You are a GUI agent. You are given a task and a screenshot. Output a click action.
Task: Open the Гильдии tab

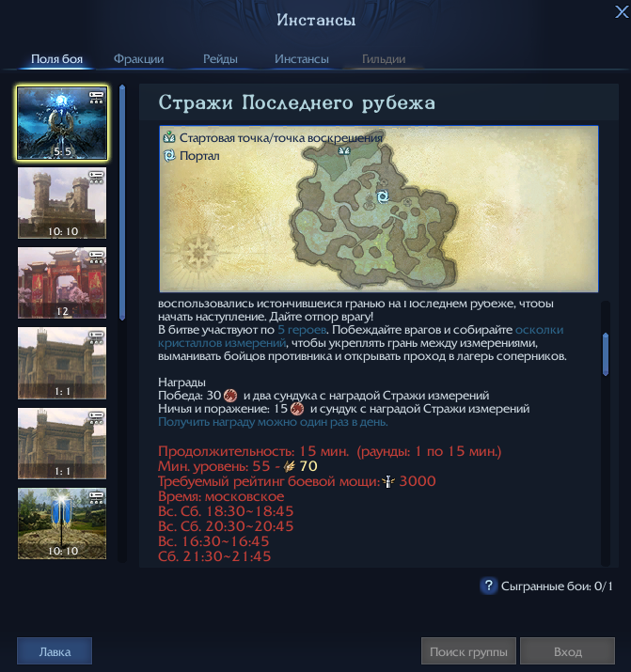(384, 59)
